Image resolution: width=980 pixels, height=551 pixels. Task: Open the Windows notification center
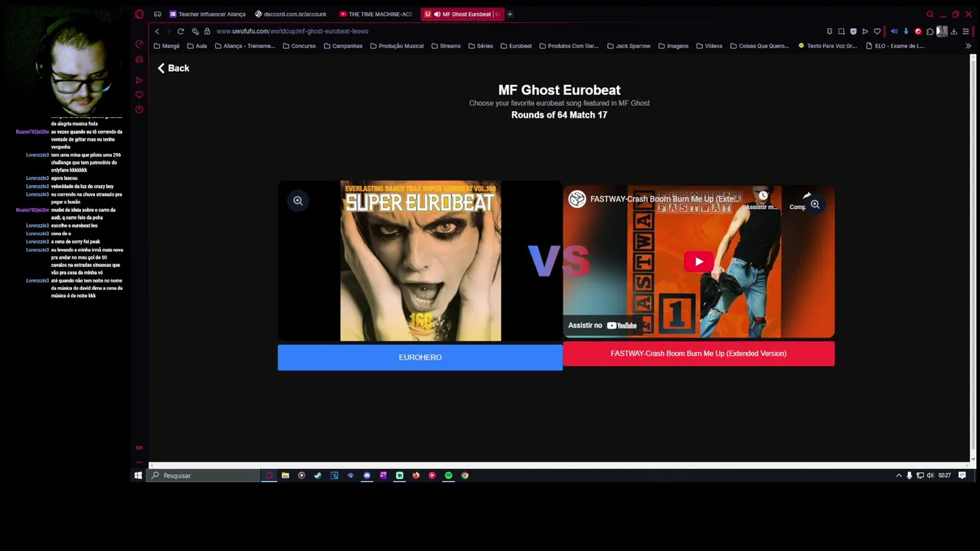click(962, 475)
